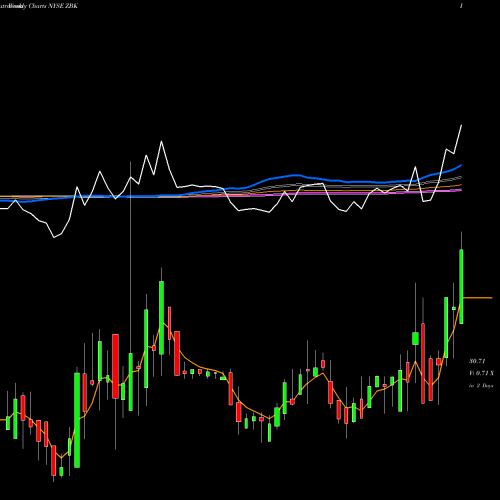This screenshot has width=500, height=500.
Task: Select the last tall green candlestick
Action: coord(461,286)
